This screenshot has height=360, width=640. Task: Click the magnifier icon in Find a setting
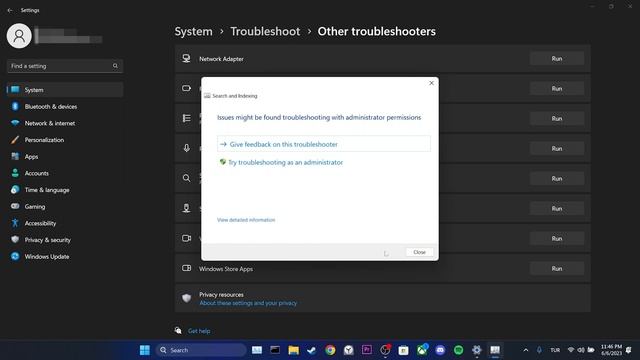pos(116,66)
